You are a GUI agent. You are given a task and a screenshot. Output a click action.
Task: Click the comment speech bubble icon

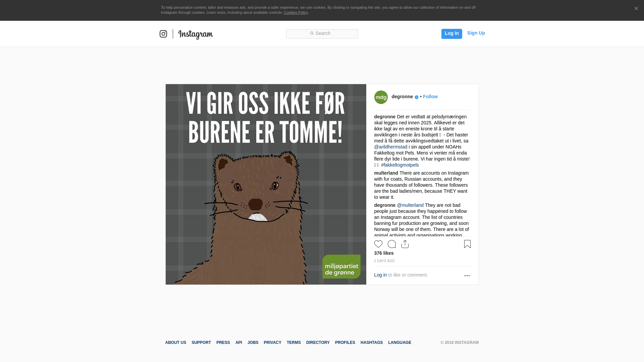[392, 244]
